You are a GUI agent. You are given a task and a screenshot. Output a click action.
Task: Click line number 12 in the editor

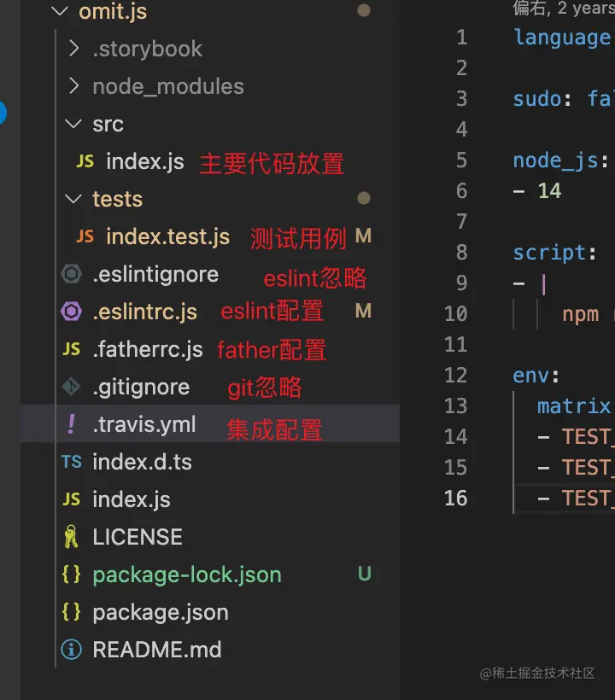[x=455, y=376]
